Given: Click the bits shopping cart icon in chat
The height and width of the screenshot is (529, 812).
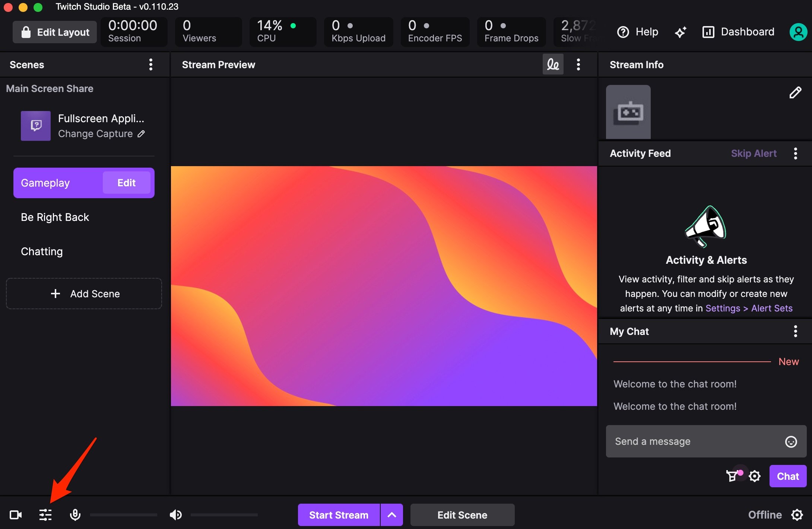Looking at the screenshot, I should pyautogui.click(x=732, y=476).
